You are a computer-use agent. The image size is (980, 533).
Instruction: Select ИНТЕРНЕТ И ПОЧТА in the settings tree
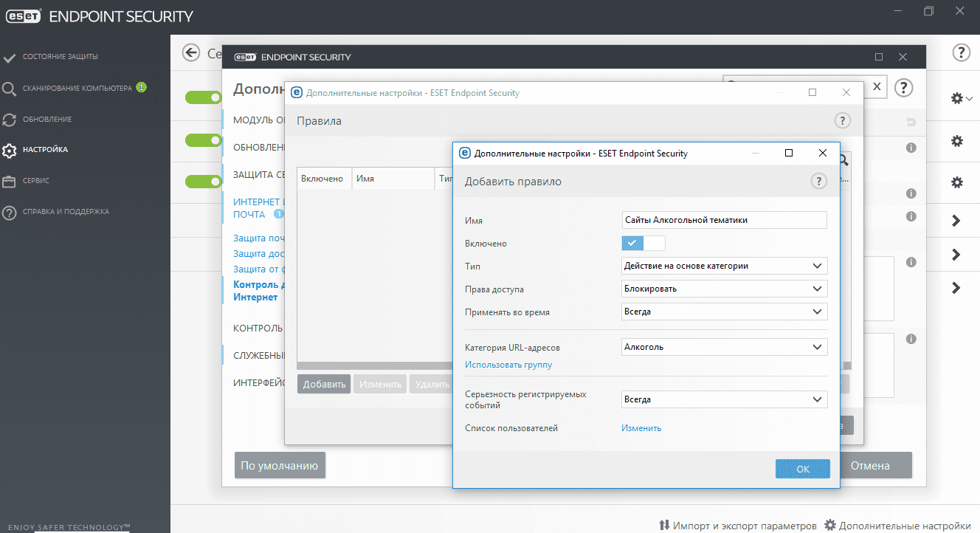(258, 208)
